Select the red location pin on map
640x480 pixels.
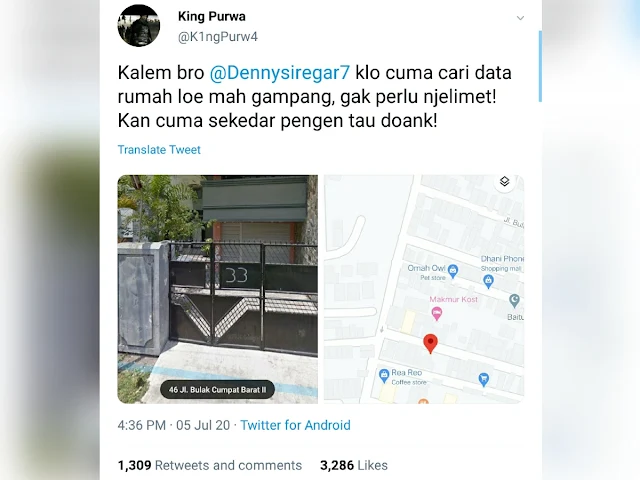pos(430,344)
